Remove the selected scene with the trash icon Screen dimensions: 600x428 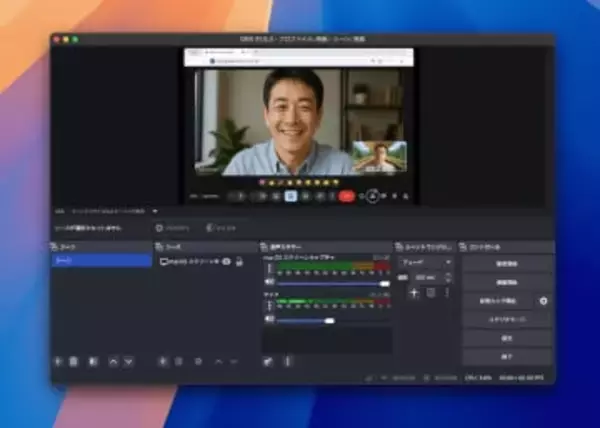coord(74,361)
